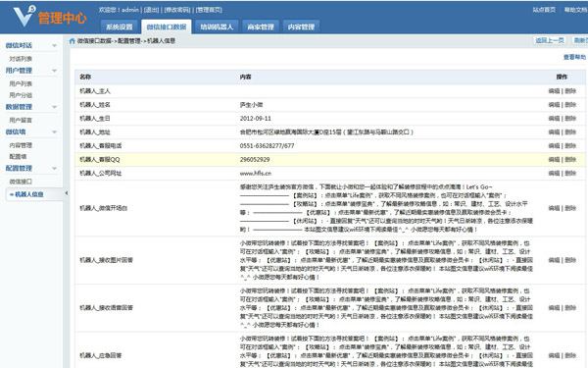The width and height of the screenshot is (588, 368).
Task: Open 配置墙 in the sidebar
Action: [x=18, y=157]
